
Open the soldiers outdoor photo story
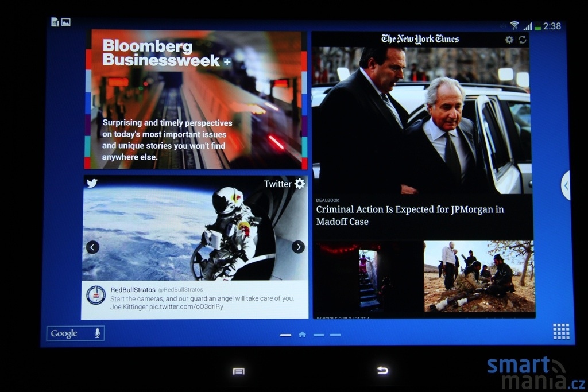(x=479, y=277)
